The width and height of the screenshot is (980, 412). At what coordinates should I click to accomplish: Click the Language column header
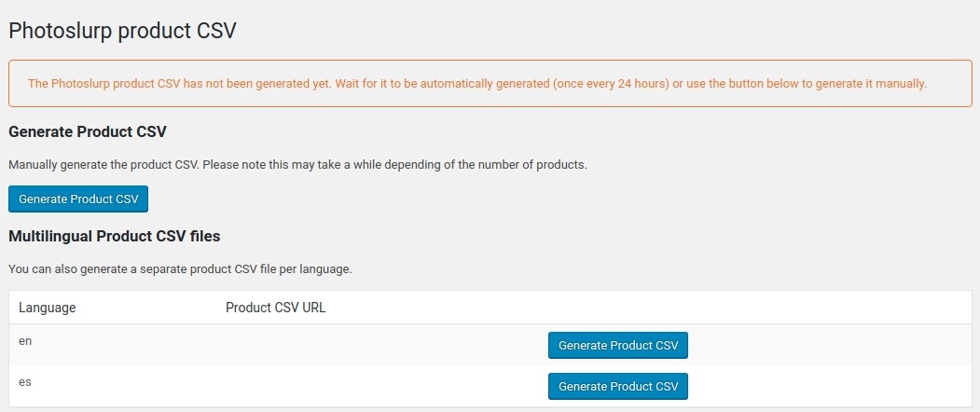tap(48, 308)
